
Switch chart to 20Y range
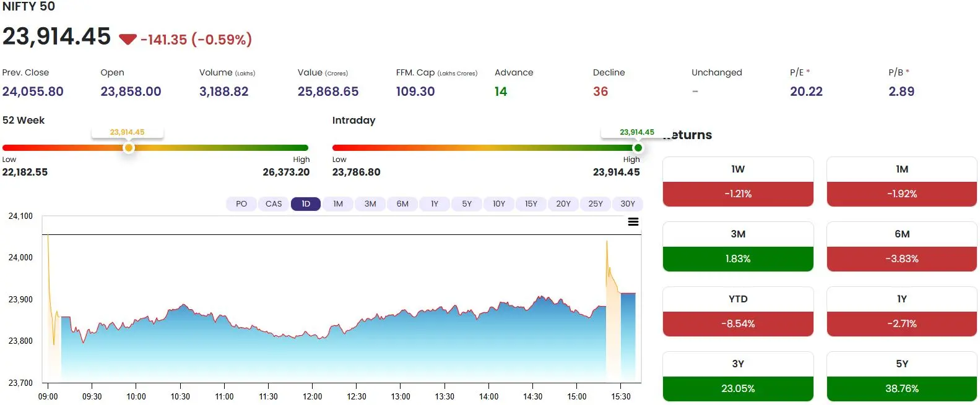tap(563, 204)
